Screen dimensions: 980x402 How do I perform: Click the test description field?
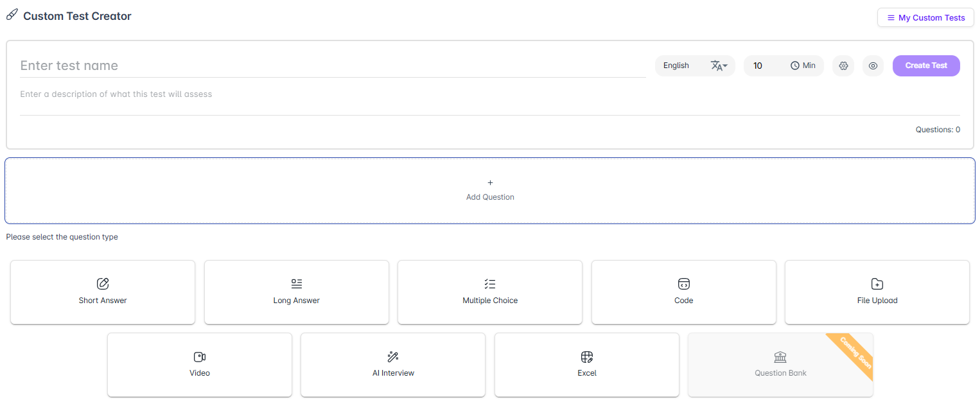pos(257,94)
